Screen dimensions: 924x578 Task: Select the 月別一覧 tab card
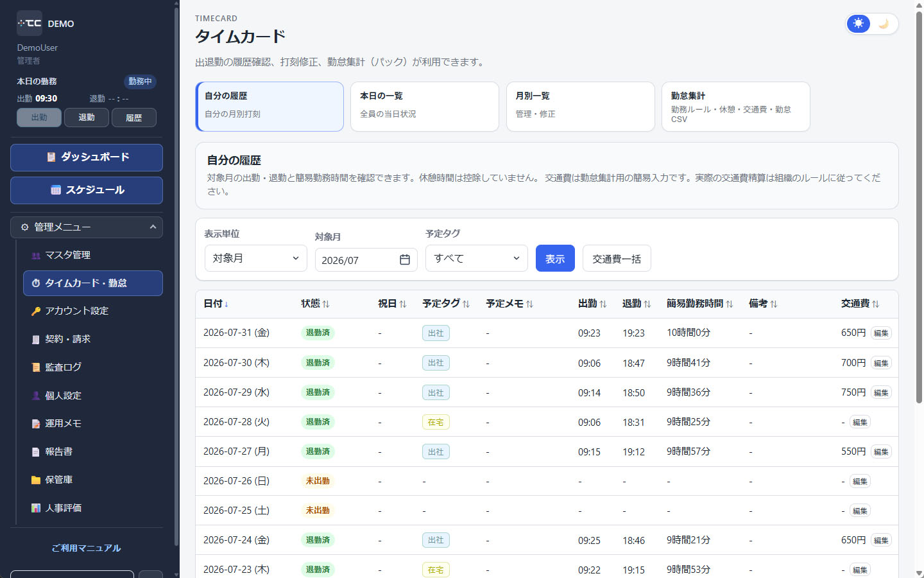coord(581,107)
